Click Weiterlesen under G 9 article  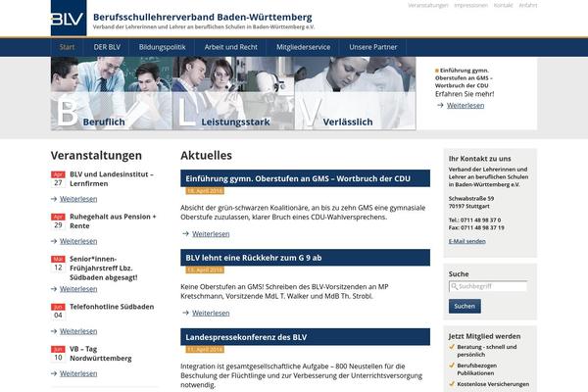pos(211,314)
